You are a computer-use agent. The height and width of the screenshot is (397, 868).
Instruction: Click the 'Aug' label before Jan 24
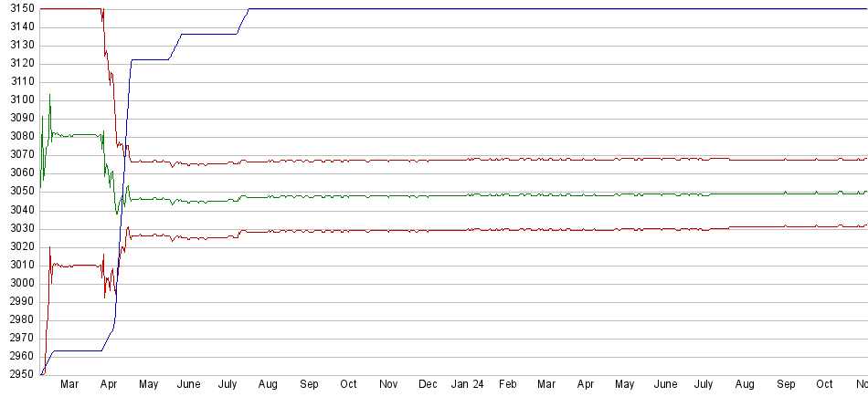[x=270, y=385]
